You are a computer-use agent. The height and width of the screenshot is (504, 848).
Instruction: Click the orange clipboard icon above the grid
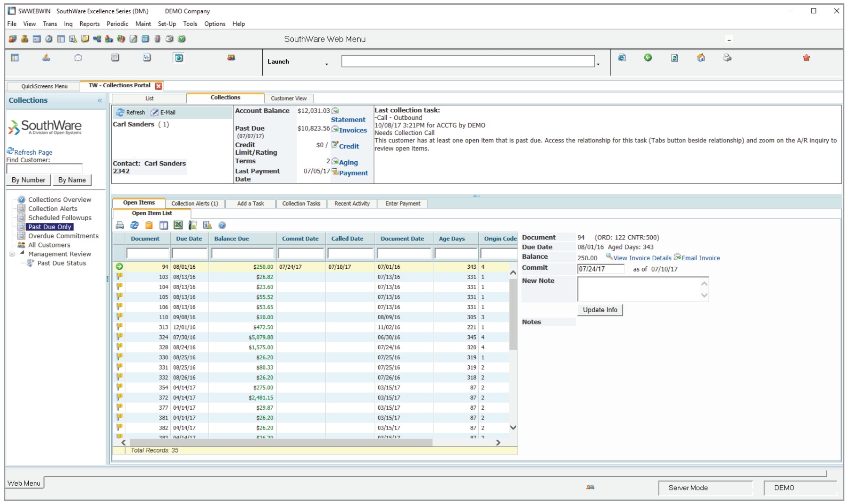[x=149, y=225]
